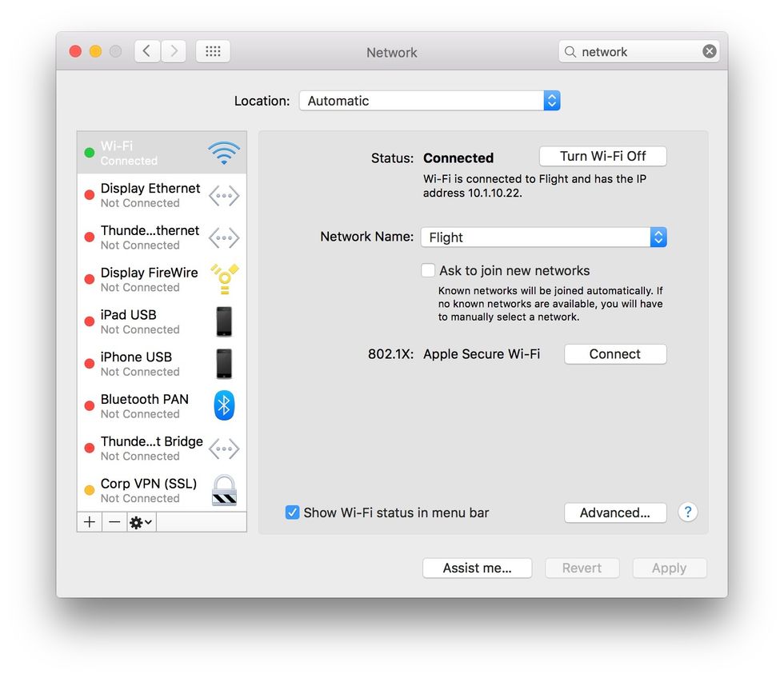Open the help question mark button

(x=687, y=512)
